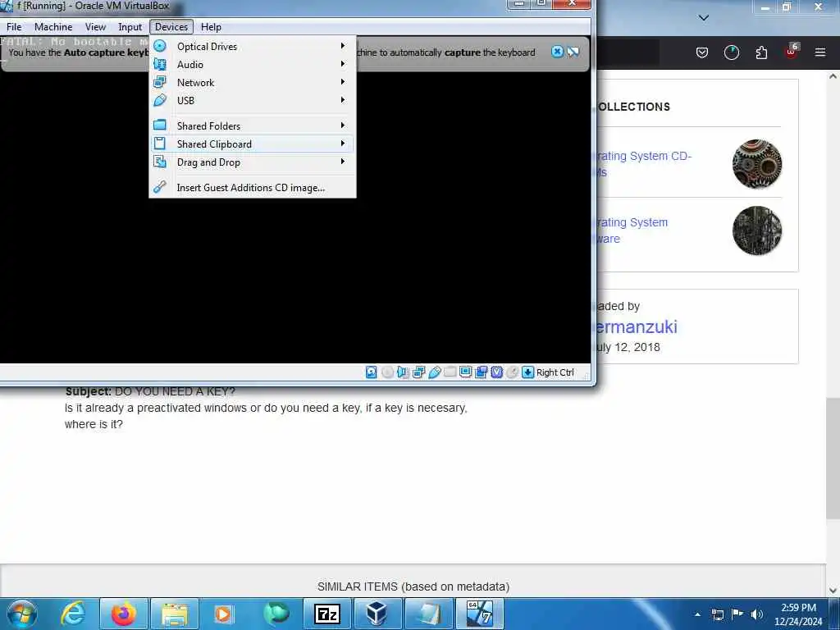Switch to Firefox in the taskbar

pyautogui.click(x=123, y=614)
